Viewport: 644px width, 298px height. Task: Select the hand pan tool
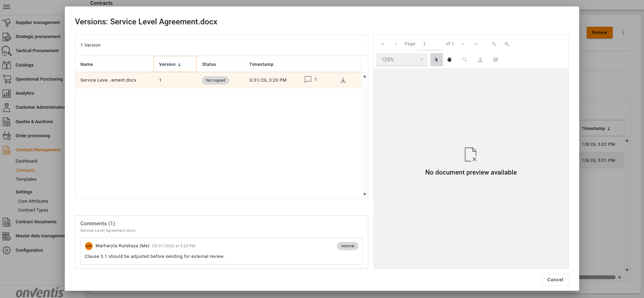point(449,60)
